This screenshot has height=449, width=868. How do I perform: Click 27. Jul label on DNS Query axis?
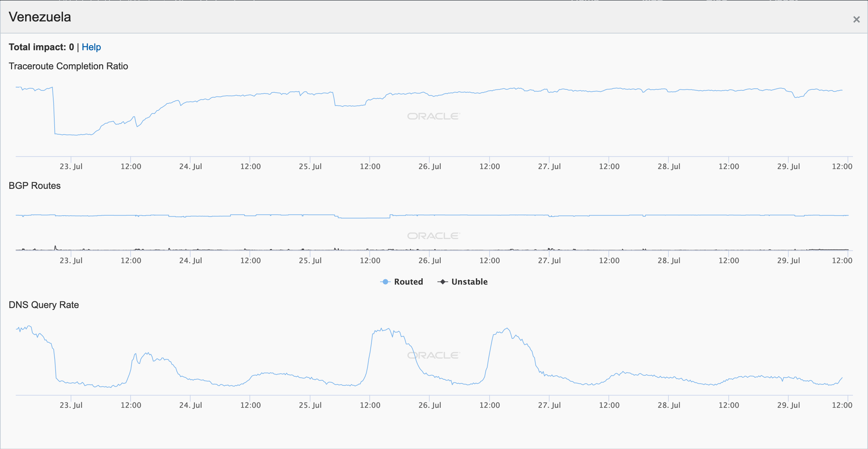(549, 405)
